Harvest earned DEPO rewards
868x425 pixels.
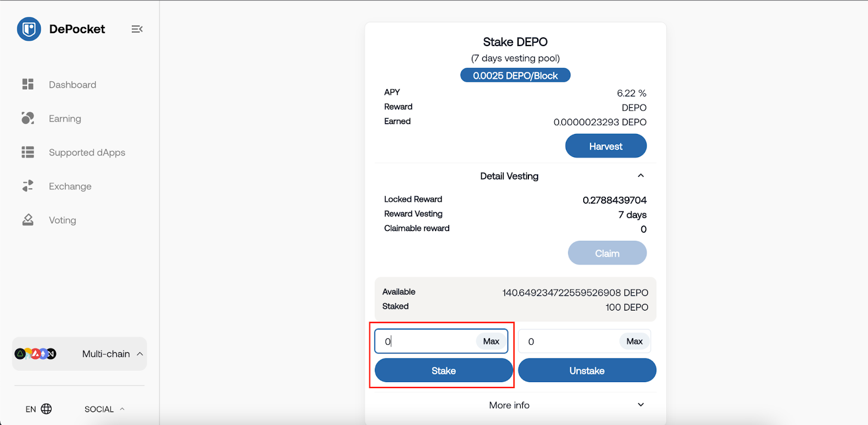pyautogui.click(x=606, y=146)
